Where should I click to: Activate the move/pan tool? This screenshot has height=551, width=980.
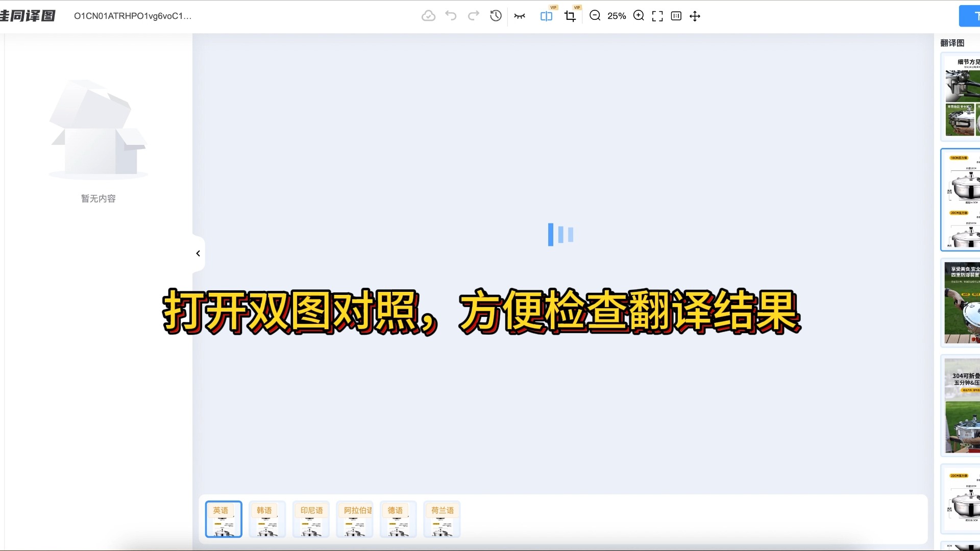tap(695, 16)
